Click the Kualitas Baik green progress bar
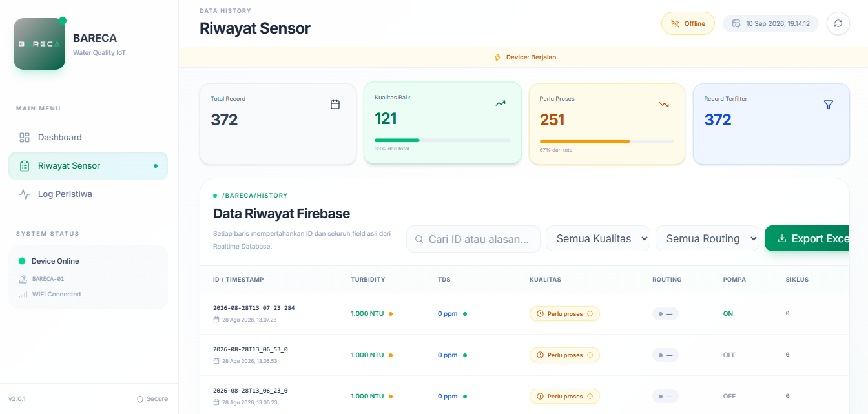Image resolution: width=868 pixels, height=414 pixels. pyautogui.click(x=397, y=140)
